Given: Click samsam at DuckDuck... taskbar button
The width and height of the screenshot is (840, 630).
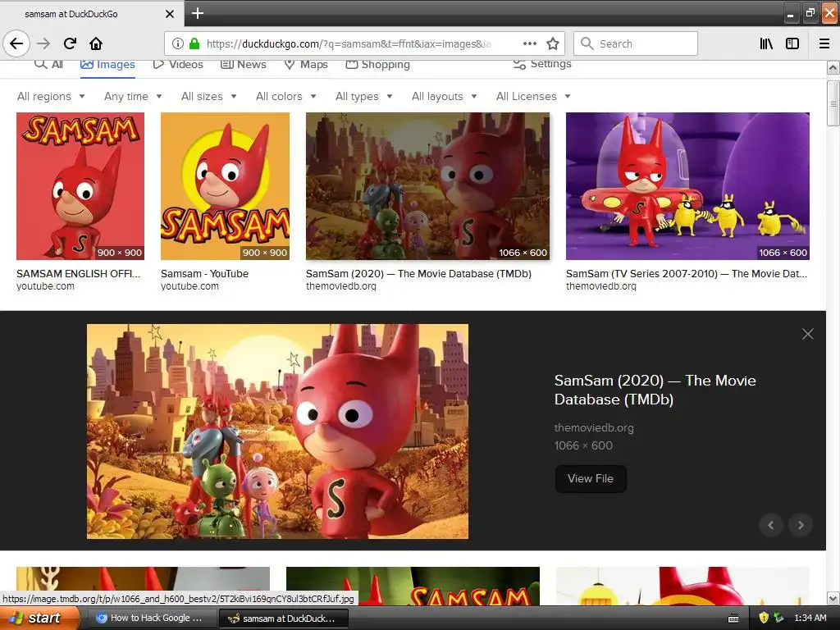Looking at the screenshot, I should (x=284, y=619).
